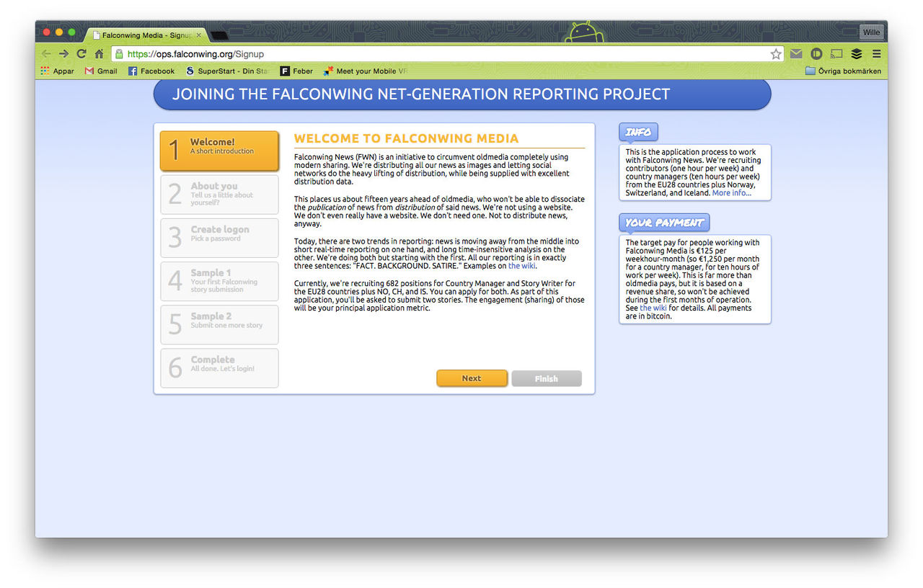Open the Gmail bookmark
This screenshot has height=588, width=923.
(101, 71)
